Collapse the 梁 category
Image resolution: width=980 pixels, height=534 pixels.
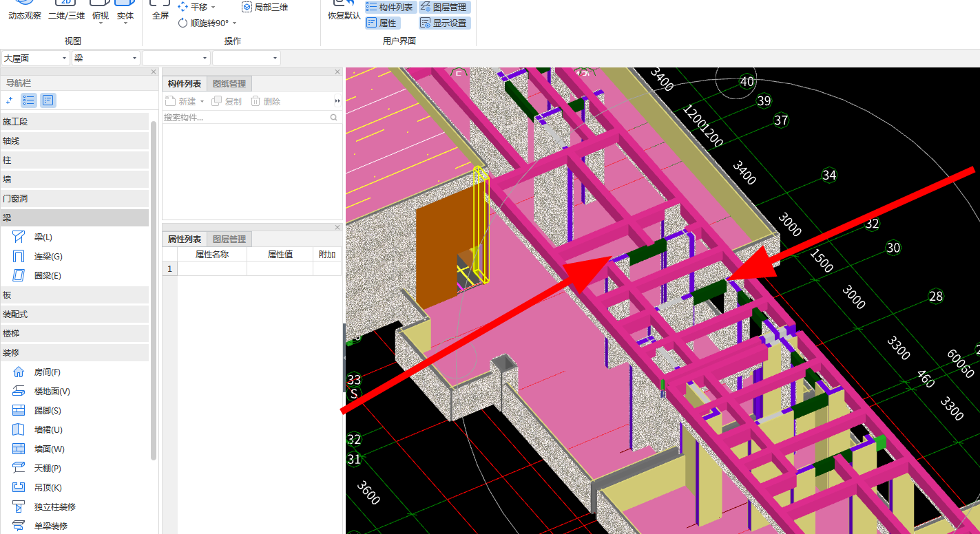pos(74,218)
